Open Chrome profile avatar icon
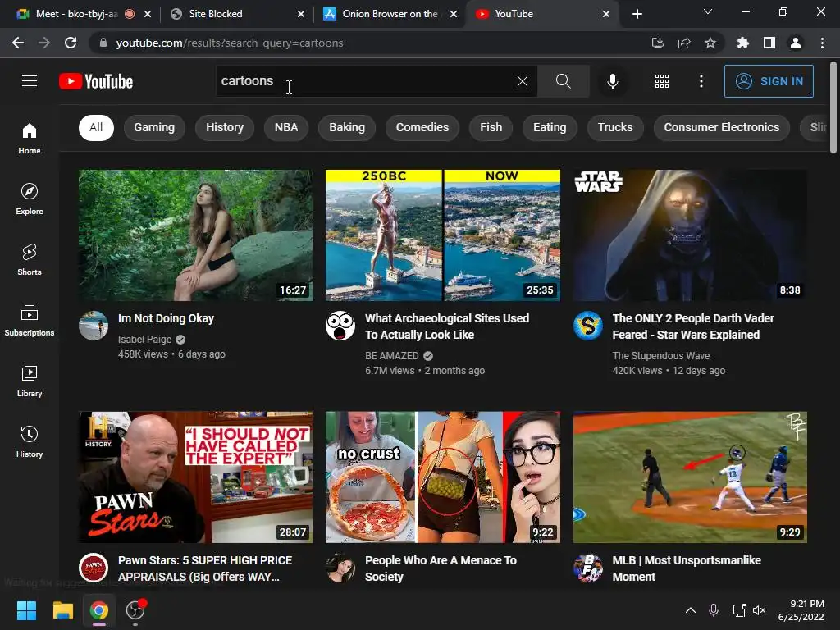The width and height of the screenshot is (840, 630). [x=796, y=43]
